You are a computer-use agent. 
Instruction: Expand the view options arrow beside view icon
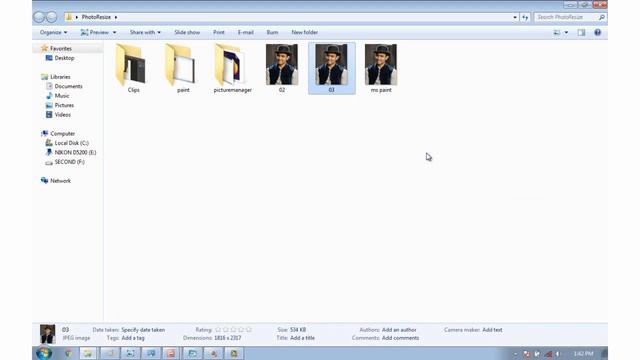pos(566,32)
